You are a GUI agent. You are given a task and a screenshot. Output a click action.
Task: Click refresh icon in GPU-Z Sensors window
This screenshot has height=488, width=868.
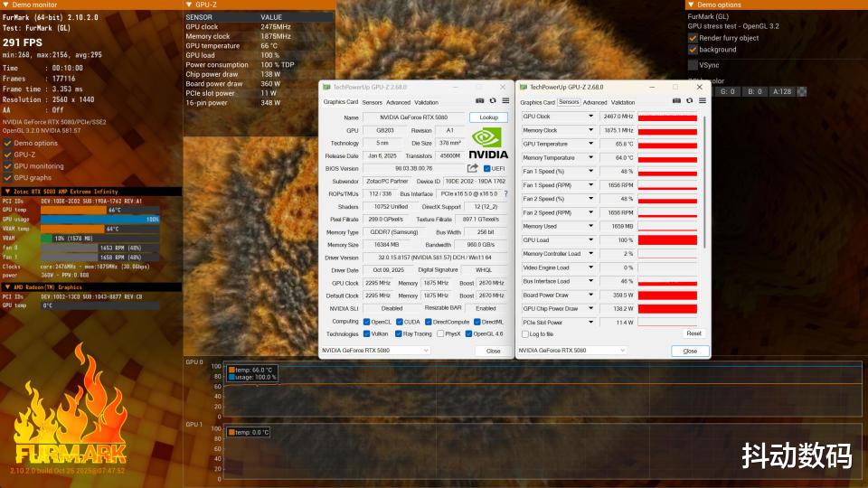[689, 100]
